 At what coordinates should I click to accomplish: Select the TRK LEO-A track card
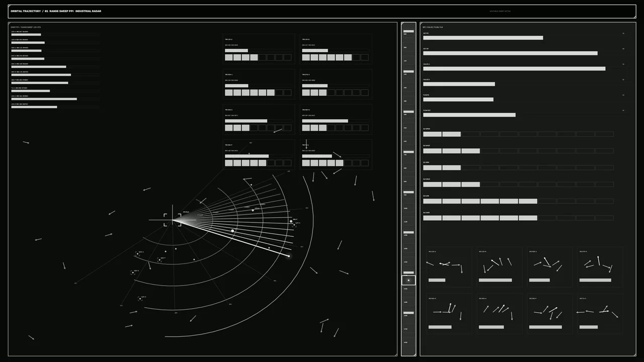[259, 49]
